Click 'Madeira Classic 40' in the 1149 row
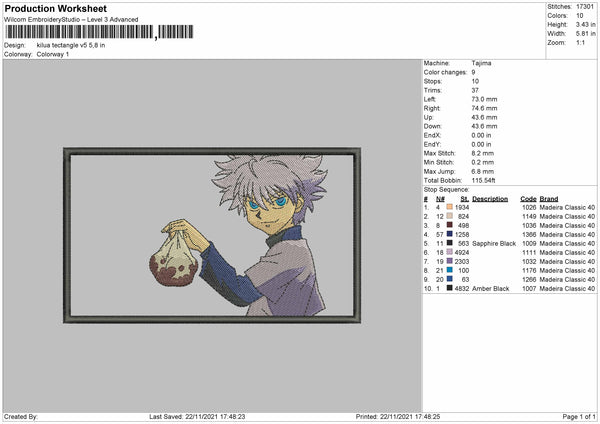Viewport: 600px width, 424px height. 567,216
